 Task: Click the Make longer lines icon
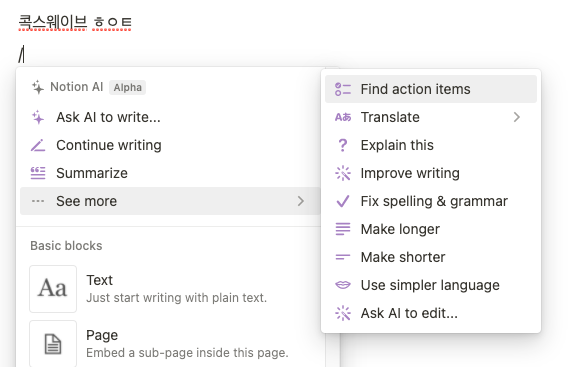[x=343, y=229]
